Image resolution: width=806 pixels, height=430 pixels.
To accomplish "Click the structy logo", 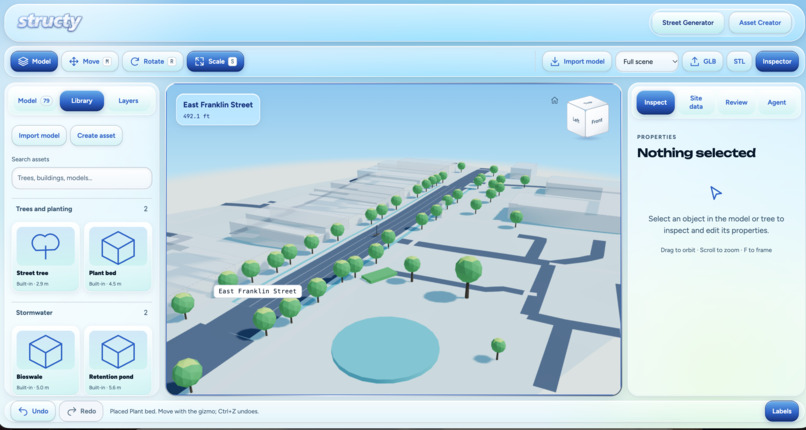I will coord(49,22).
